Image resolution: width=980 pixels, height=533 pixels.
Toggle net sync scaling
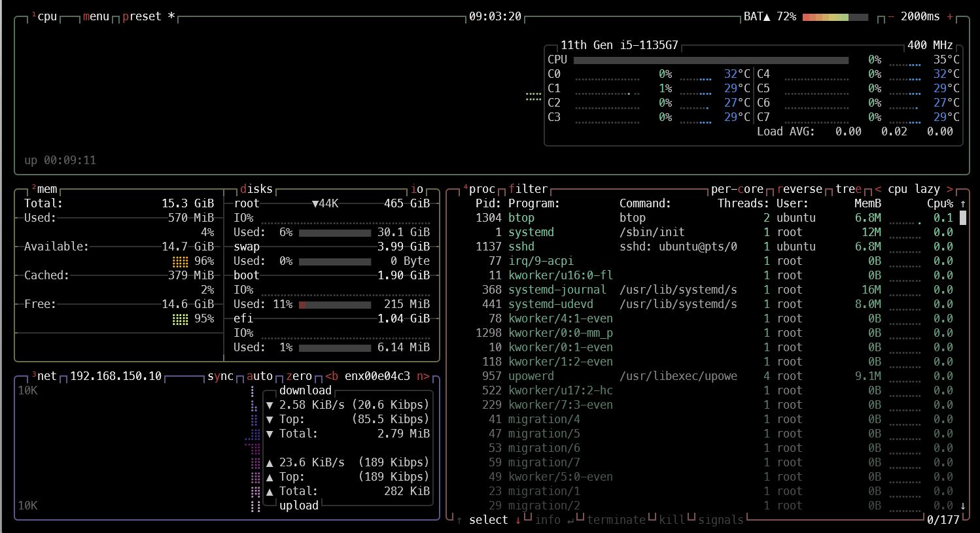pyautogui.click(x=220, y=376)
